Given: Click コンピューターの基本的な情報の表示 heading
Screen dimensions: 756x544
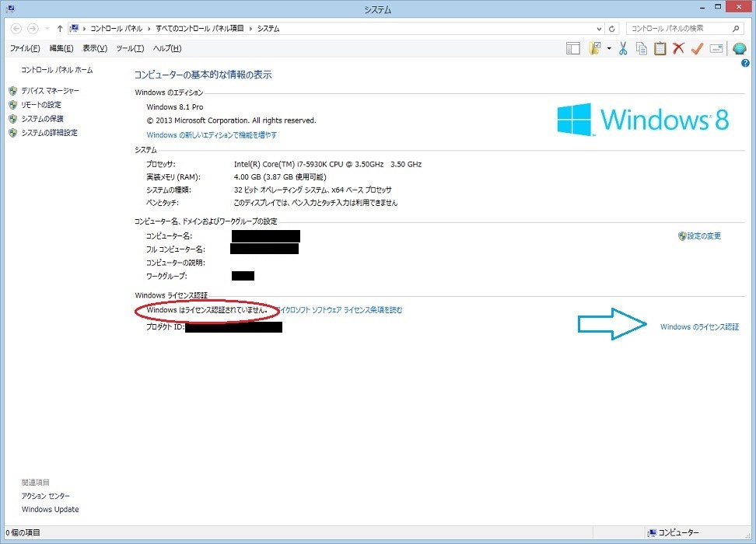Looking at the screenshot, I should pos(203,75).
